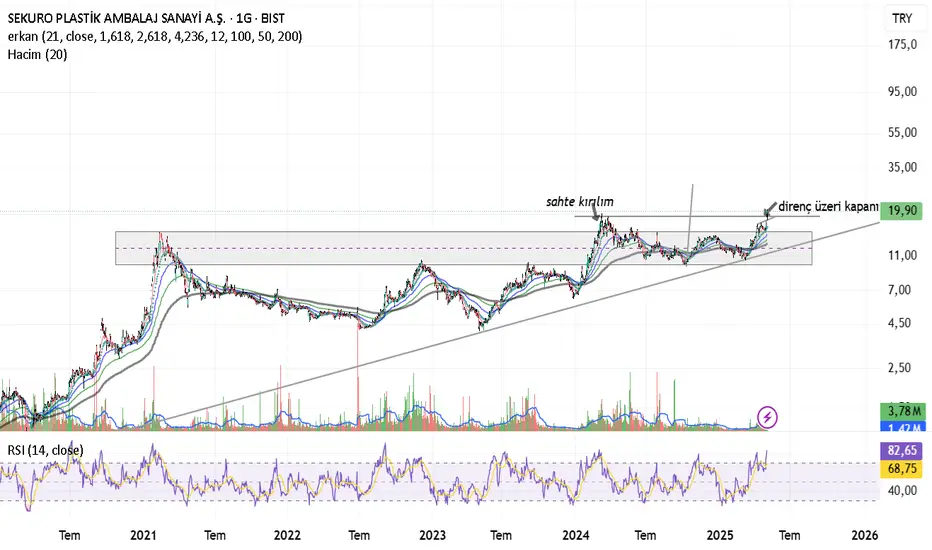Screen dimensions: 932x550
Task: Click the 95,00 price scale label
Action: tap(902, 92)
